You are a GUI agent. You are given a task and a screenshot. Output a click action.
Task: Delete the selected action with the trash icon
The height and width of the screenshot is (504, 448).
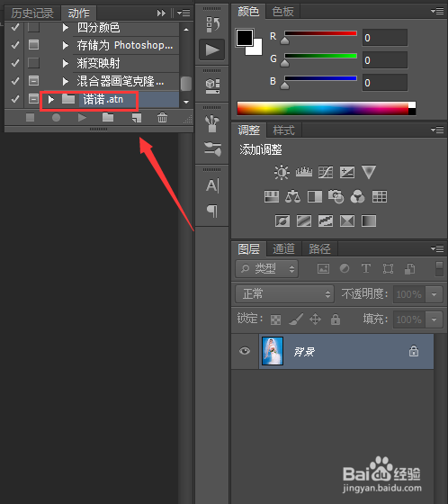(x=162, y=118)
